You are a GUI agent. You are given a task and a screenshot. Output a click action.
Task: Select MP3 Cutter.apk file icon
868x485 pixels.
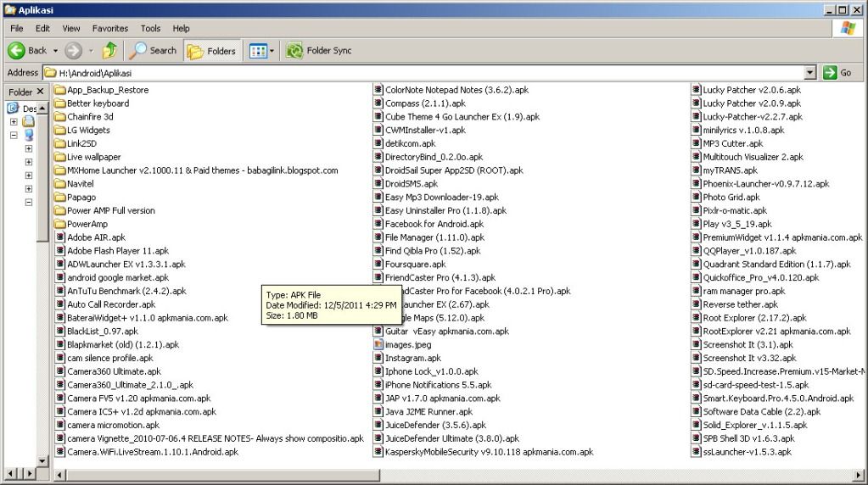coord(697,143)
